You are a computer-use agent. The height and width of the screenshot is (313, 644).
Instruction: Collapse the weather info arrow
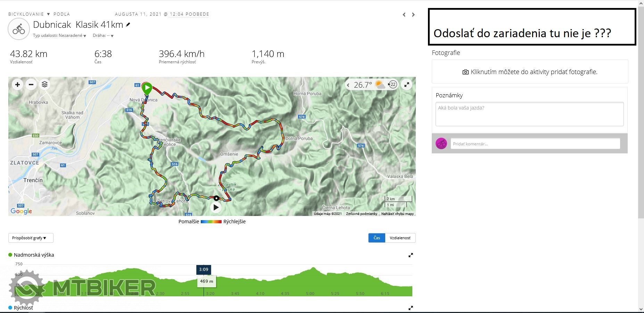click(348, 85)
